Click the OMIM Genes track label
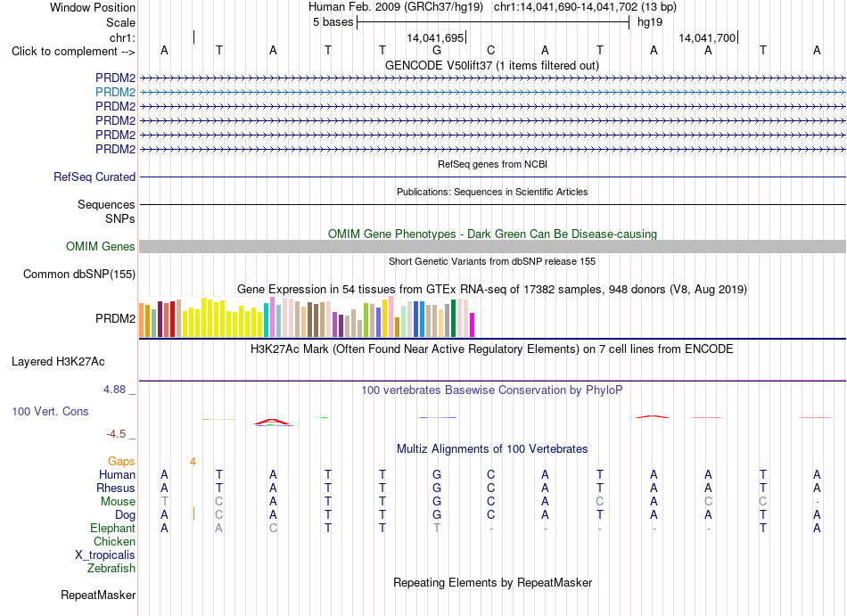 tap(101, 247)
